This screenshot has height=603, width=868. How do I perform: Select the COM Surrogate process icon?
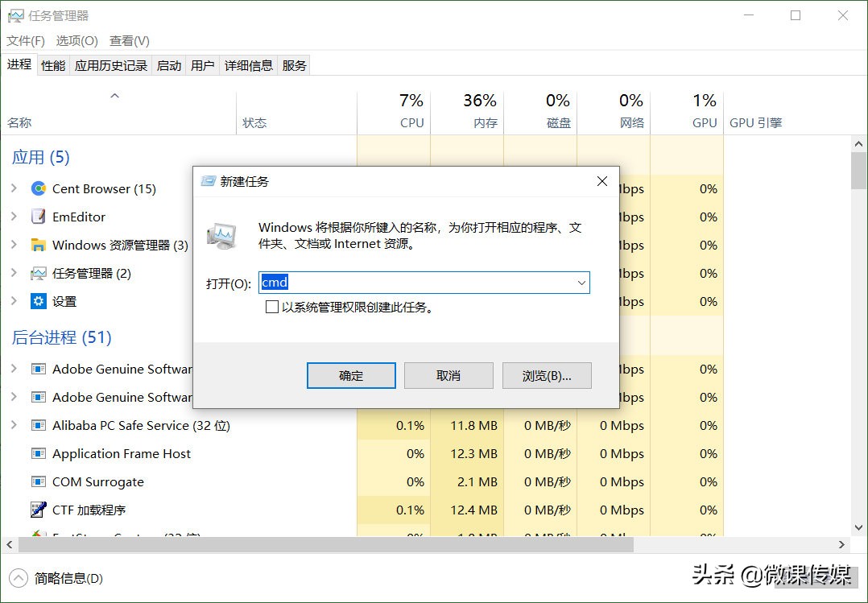click(x=37, y=481)
